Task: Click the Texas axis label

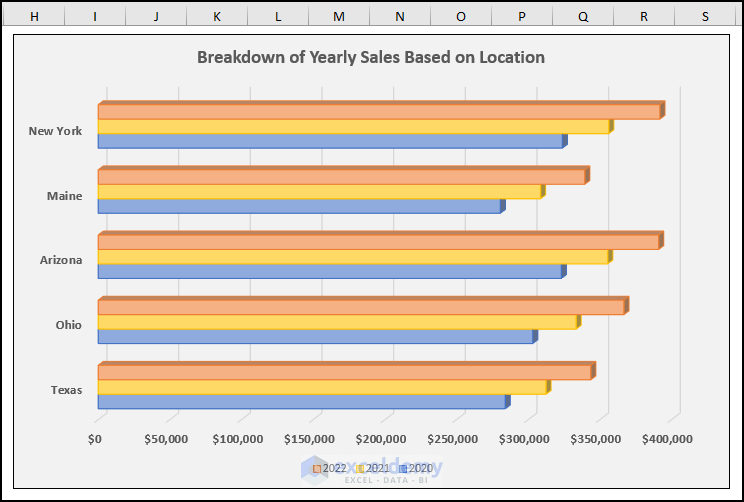Action: click(66, 390)
